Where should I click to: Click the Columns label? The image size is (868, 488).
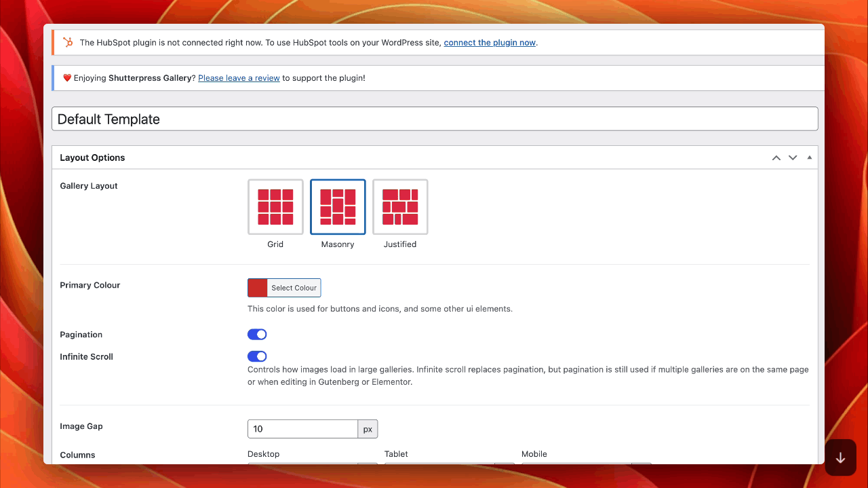tap(78, 455)
